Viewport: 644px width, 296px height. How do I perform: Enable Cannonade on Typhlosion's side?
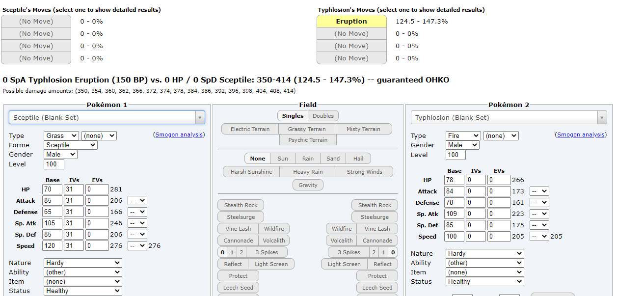click(x=377, y=241)
